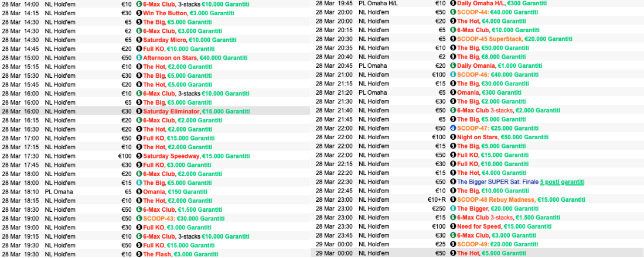
Task: Click the blue 4-max icon beside SCOOP-47
Action: click(453, 128)
